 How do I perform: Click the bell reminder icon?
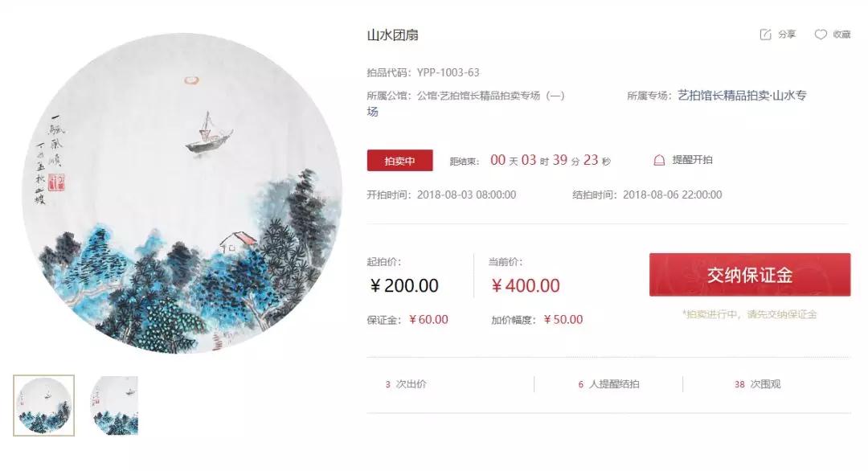click(659, 161)
